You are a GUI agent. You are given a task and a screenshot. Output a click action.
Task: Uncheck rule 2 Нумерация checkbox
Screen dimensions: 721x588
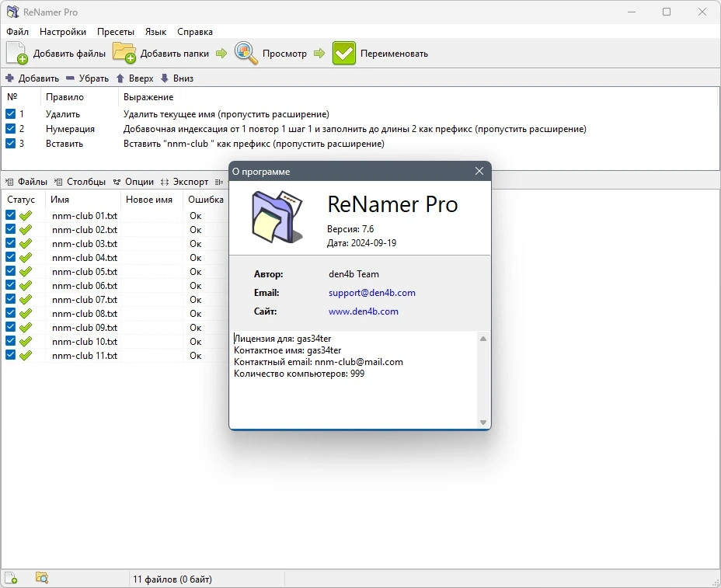tap(11, 128)
